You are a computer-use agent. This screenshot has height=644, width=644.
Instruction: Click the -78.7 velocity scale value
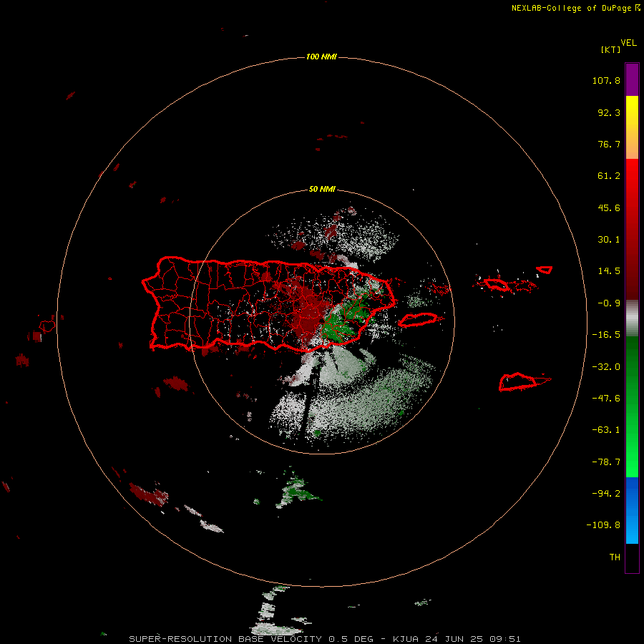606,462
